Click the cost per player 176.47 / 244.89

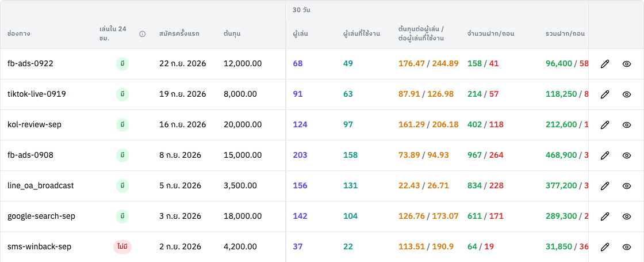pos(428,64)
